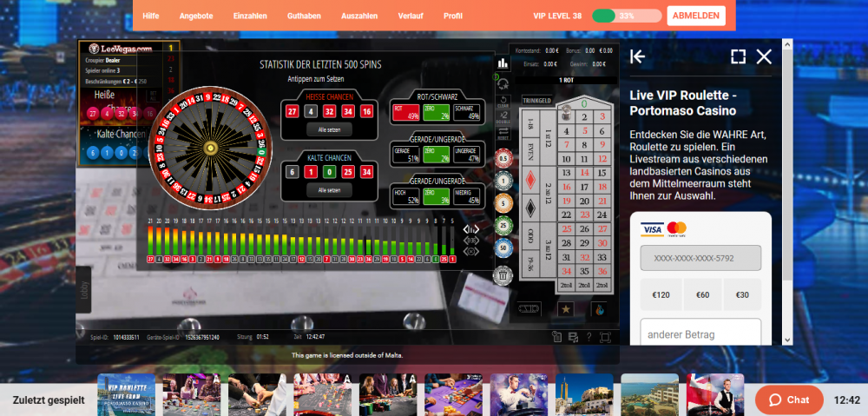Open the Verlauf menu item
868x416 pixels.
click(411, 16)
